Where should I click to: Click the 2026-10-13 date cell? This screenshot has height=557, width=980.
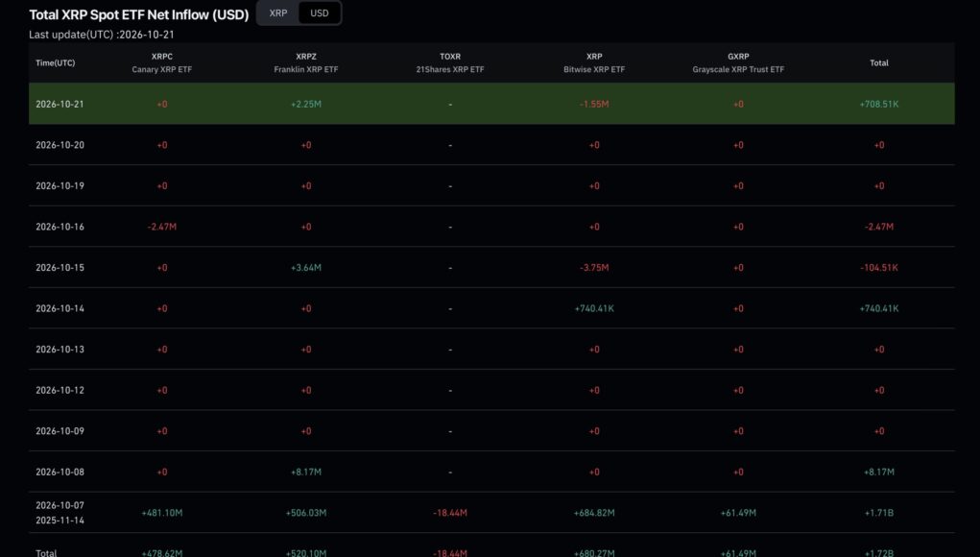[60, 350]
